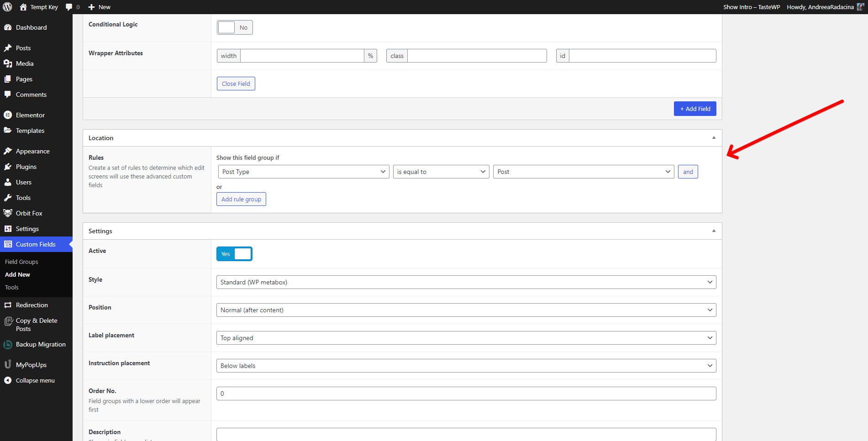This screenshot has height=441, width=868.
Task: Click the MyPopUps sidebar icon
Action: 8,365
